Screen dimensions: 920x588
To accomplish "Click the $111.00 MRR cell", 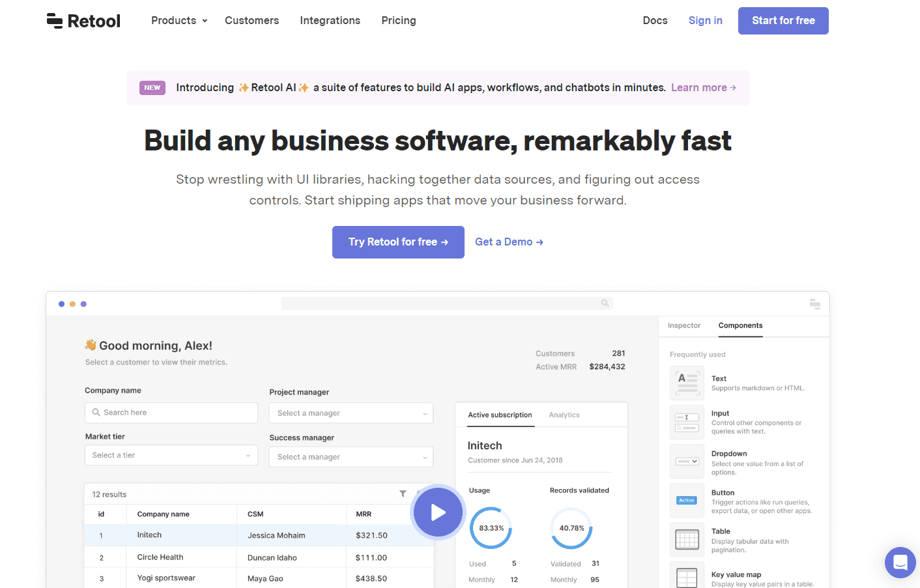I will tap(371, 558).
